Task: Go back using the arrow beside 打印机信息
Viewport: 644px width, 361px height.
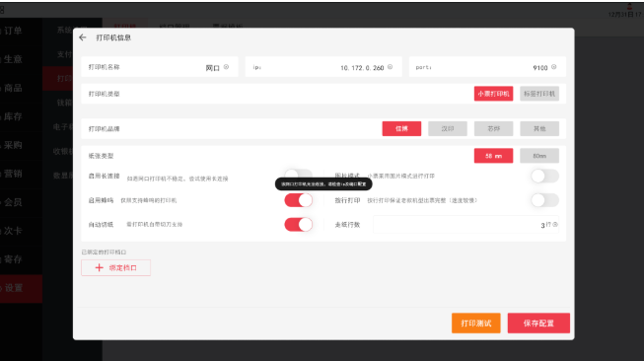Action: (83, 37)
